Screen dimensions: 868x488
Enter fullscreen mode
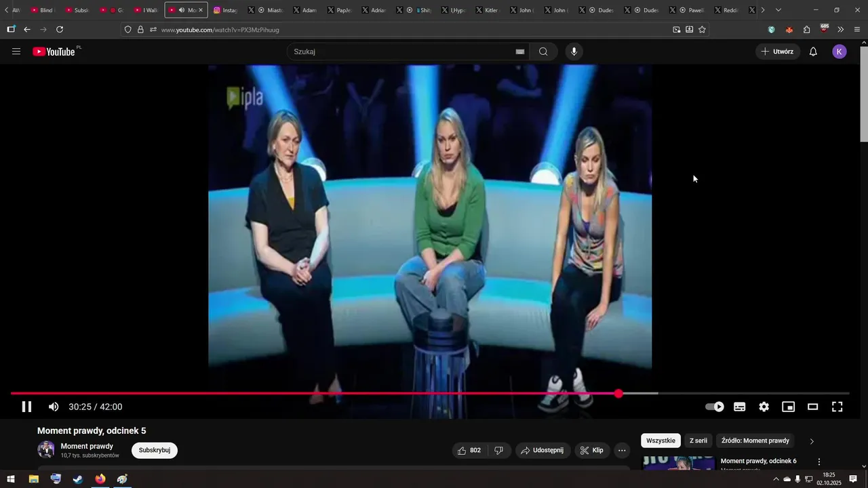tap(837, 407)
